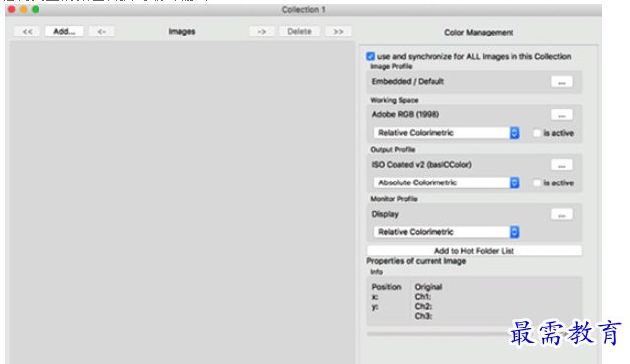The width and height of the screenshot is (630, 364).
Task: Browse Output Profile with ellipsis button
Action: [561, 165]
